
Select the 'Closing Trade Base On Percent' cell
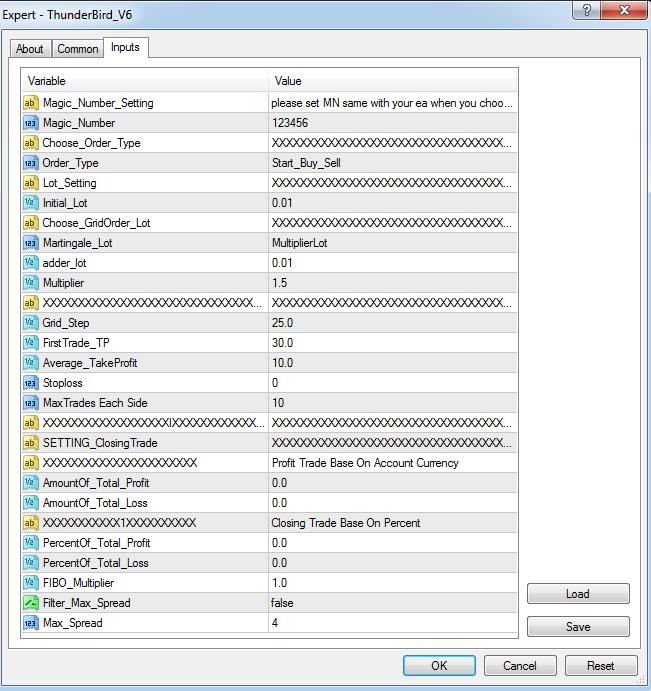393,523
